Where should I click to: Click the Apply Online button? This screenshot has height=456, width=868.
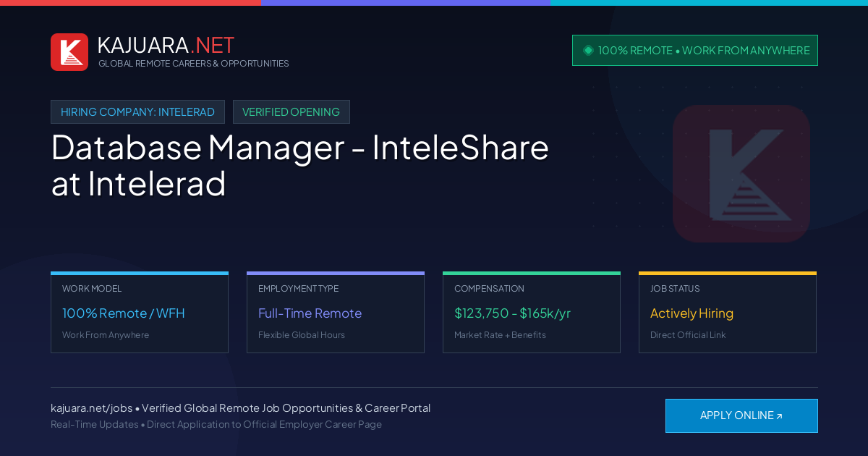[x=741, y=415]
